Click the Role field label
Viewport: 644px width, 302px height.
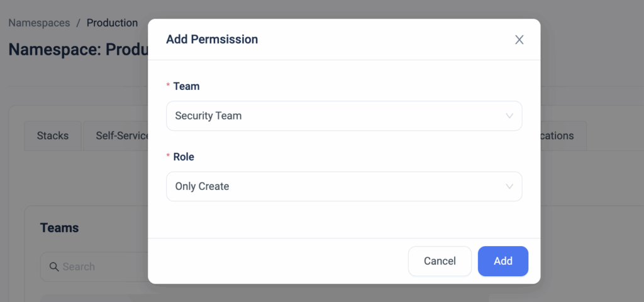click(184, 157)
